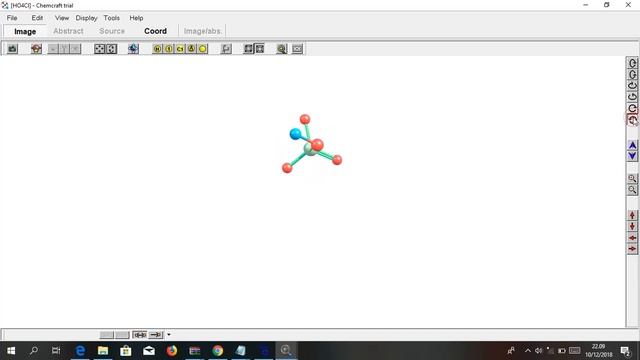
Task: Click the yellow C1 label icon
Action: tap(180, 49)
